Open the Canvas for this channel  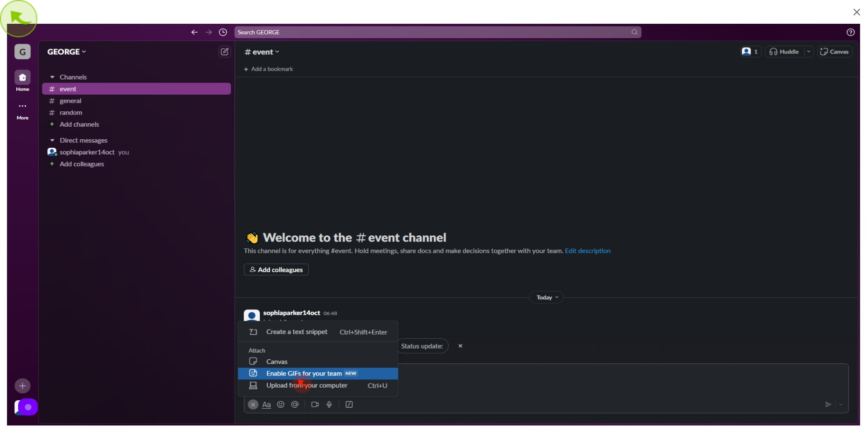(834, 52)
